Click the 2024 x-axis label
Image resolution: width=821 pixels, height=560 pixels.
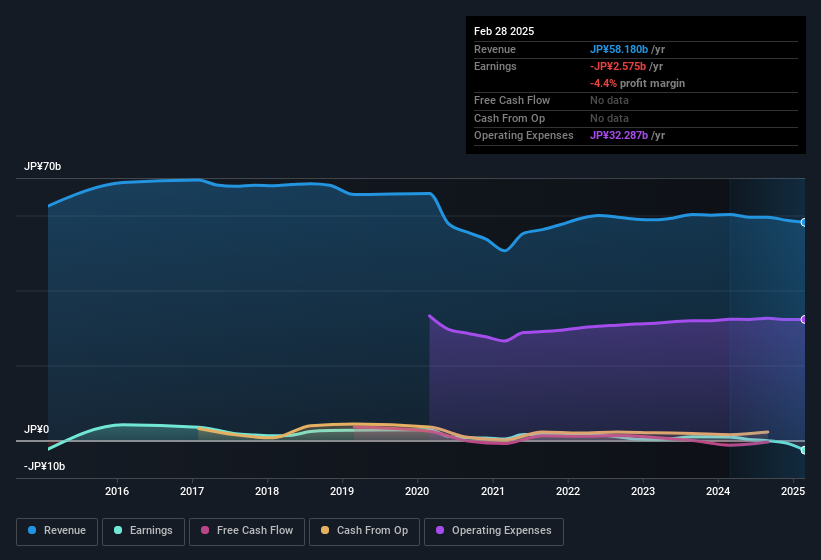tap(718, 491)
